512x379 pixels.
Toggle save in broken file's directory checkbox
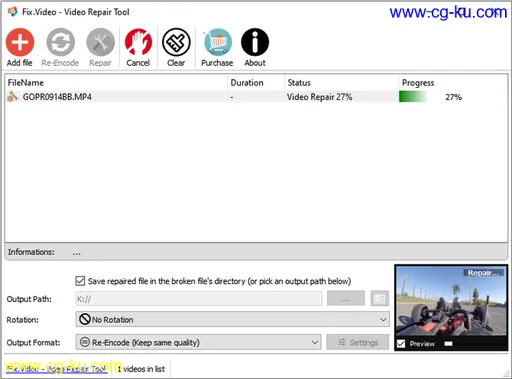pyautogui.click(x=80, y=281)
